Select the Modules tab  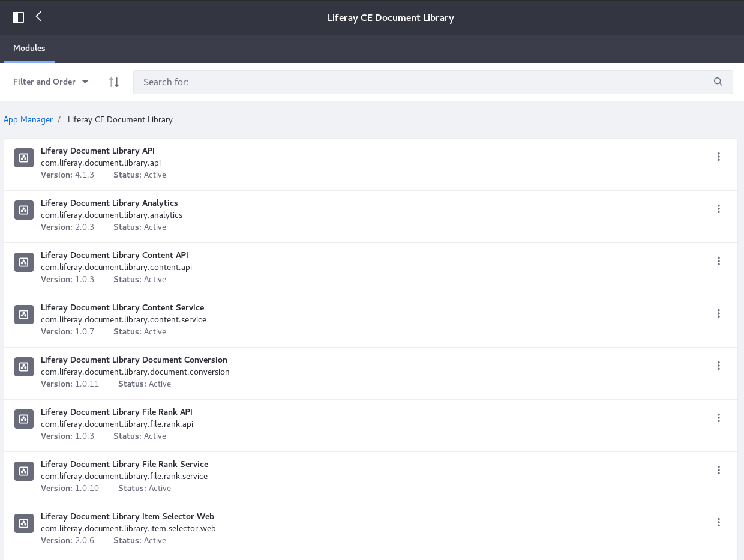[x=29, y=49]
